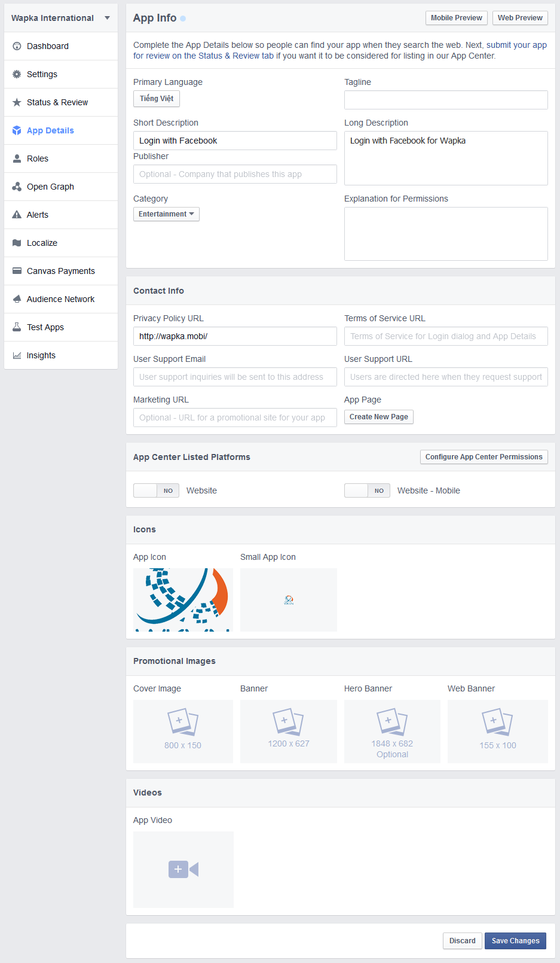The width and height of the screenshot is (560, 963).
Task: Click the Privacy Policy URL field
Action: coord(235,336)
